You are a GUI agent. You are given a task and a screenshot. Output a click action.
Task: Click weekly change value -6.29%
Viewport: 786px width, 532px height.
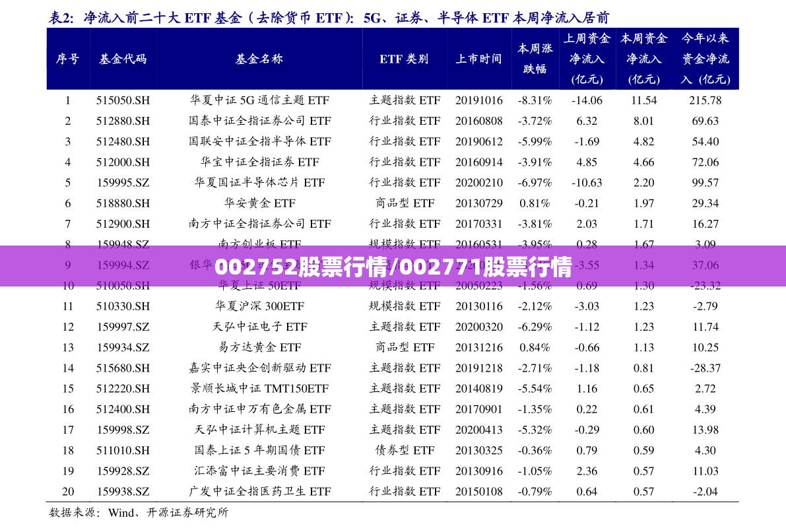coord(535,327)
